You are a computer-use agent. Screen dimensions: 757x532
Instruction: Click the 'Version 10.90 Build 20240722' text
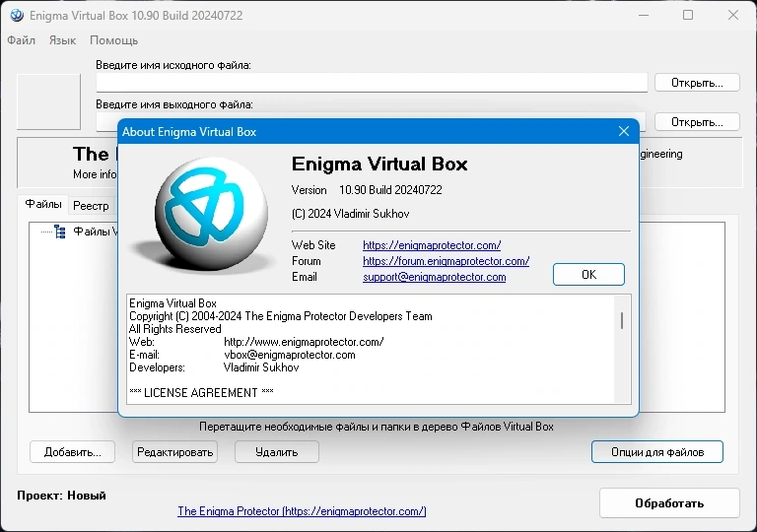367,190
